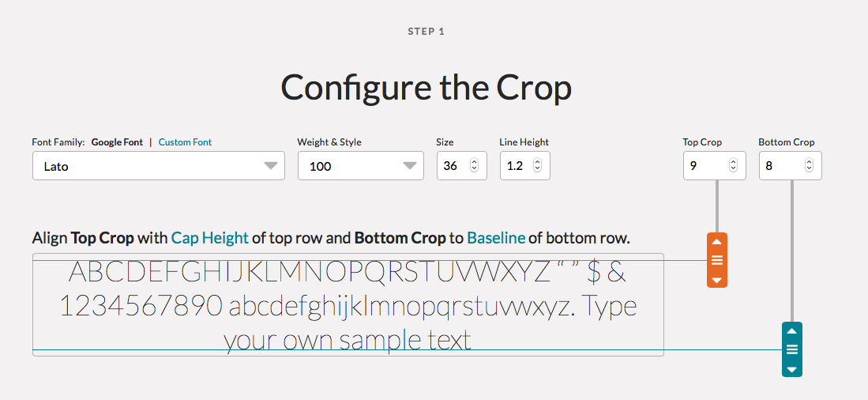The image size is (868, 400).
Task: Open the Cap Height link
Action: (x=210, y=238)
